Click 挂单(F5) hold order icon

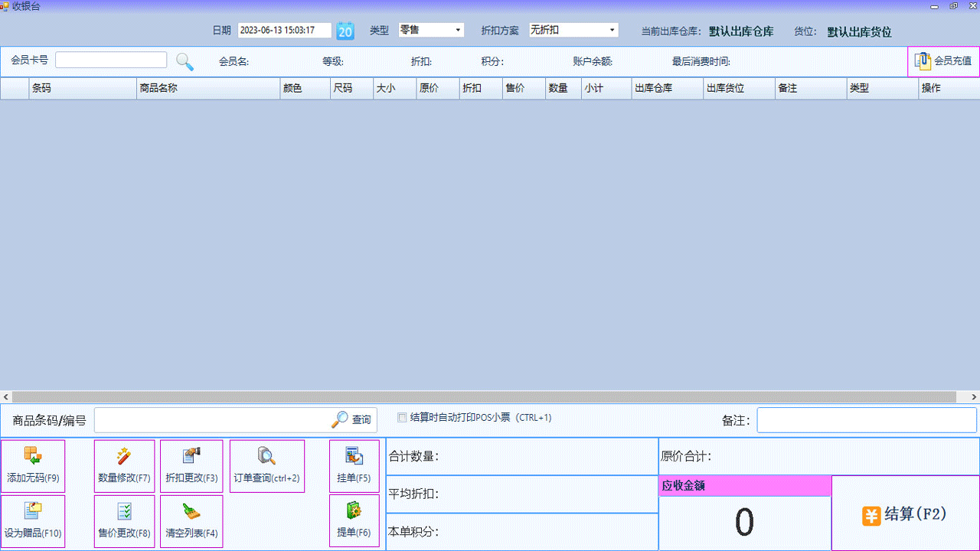354,465
